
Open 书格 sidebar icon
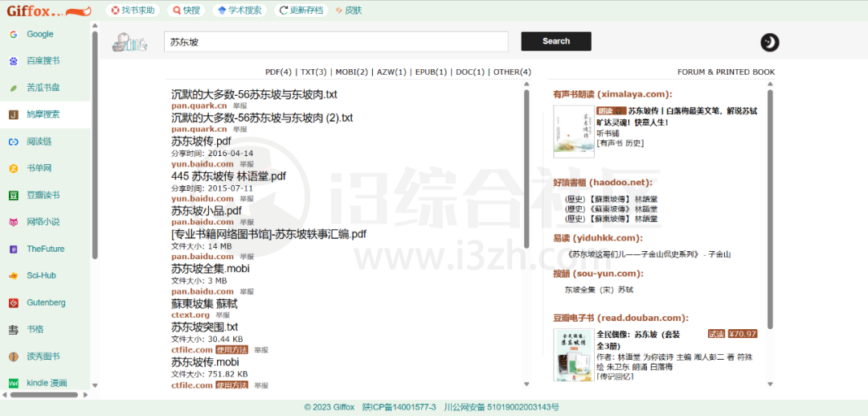coord(14,330)
